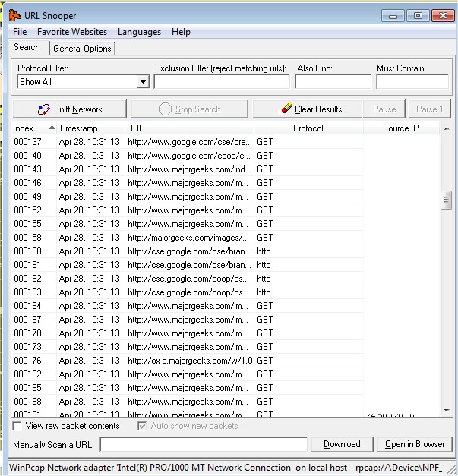Select the row with index 000160
This screenshot has width=458, height=476.
(188, 251)
